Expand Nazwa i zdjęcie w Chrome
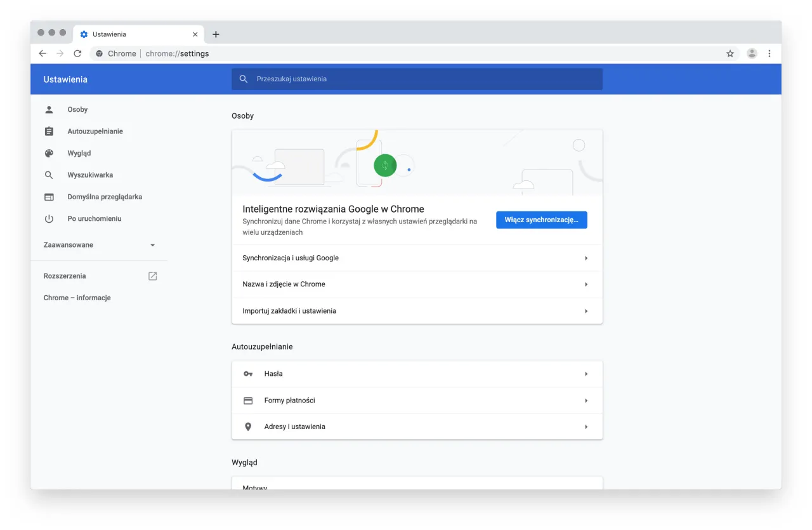Image resolution: width=812 pixels, height=530 pixels. click(586, 284)
